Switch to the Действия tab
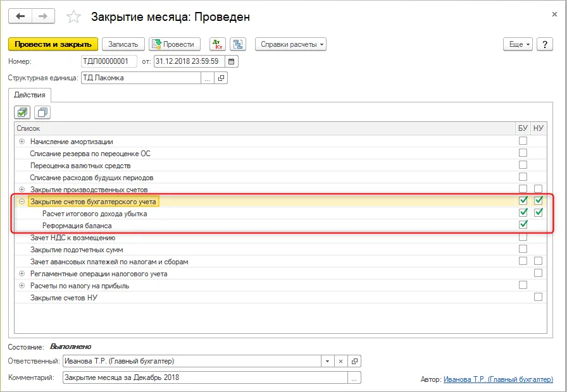This screenshot has width=567, height=392. [30, 95]
